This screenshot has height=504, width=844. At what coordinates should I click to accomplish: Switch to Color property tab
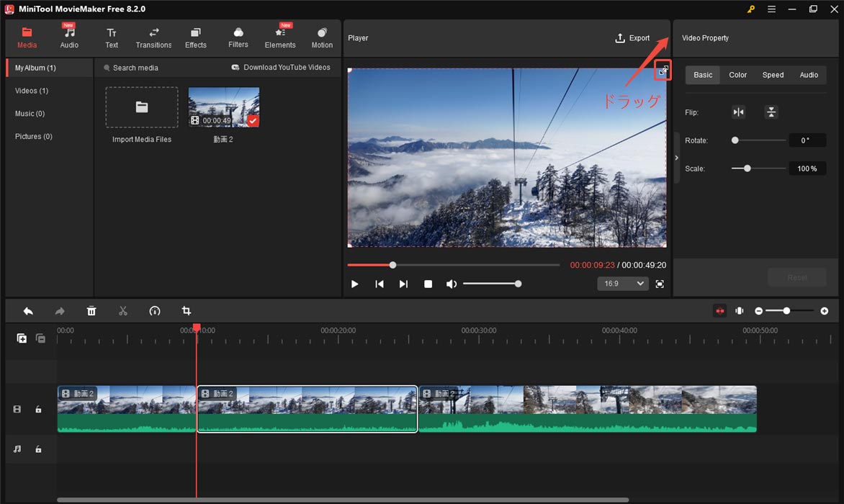pos(737,75)
